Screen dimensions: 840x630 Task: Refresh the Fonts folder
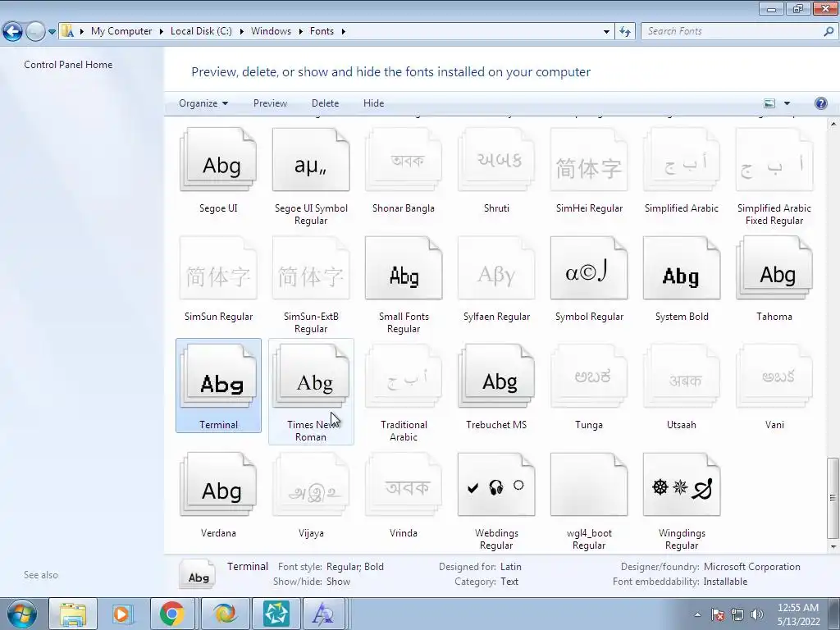(x=624, y=32)
